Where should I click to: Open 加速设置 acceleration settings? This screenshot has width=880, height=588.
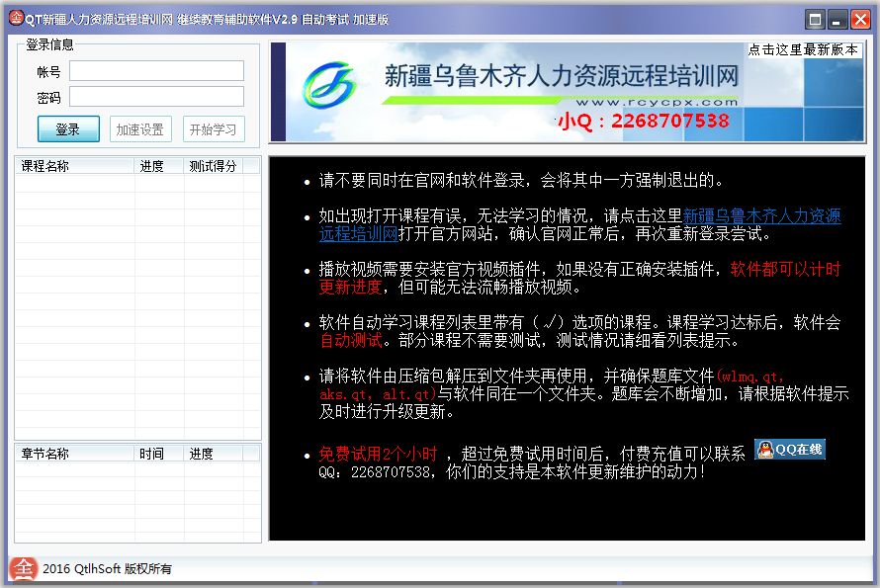pyautogui.click(x=140, y=129)
